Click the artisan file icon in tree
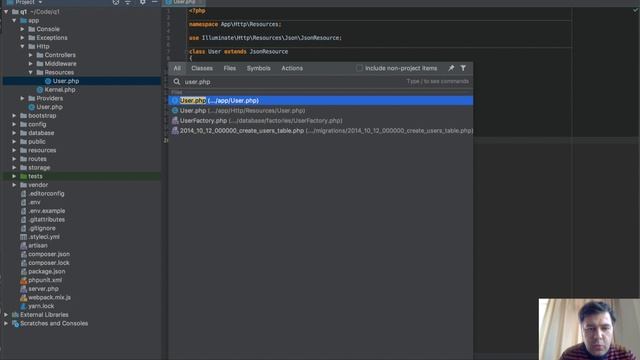The image size is (640, 360). click(23, 245)
